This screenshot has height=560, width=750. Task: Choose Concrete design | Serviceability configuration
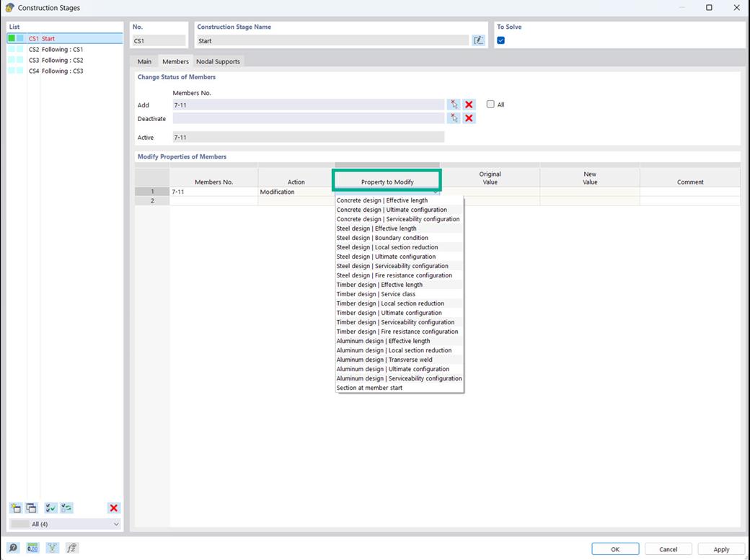[399, 219]
